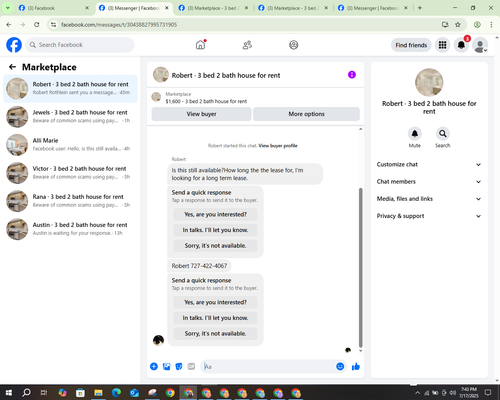Viewport: 500px width, 400px height.
Task: Bookmark this page with the star icon
Action: (458, 25)
